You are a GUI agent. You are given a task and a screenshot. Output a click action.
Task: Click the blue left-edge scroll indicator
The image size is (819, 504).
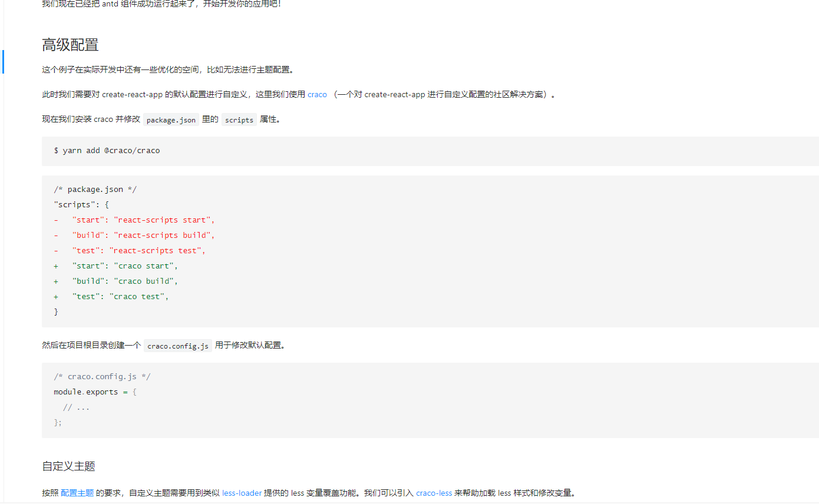pos(3,62)
